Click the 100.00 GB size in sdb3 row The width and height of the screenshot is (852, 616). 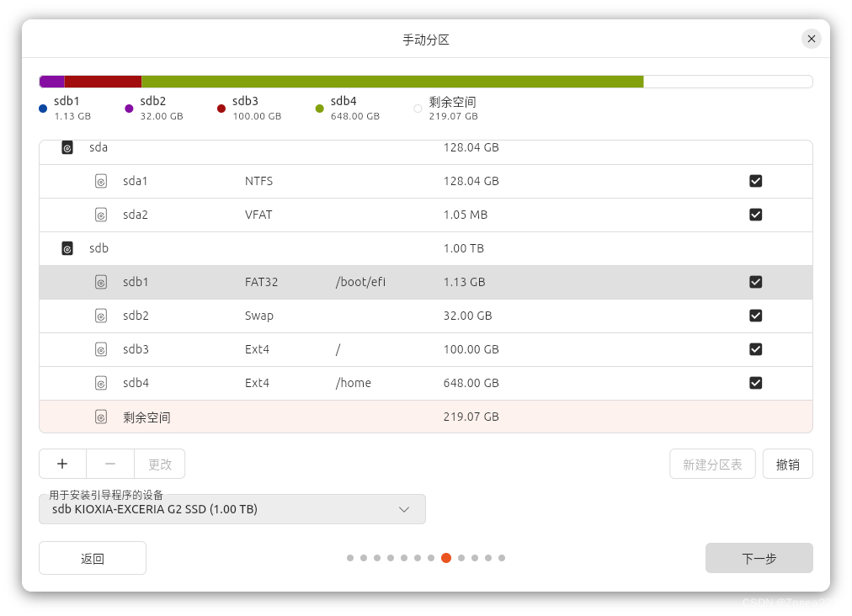[471, 349]
